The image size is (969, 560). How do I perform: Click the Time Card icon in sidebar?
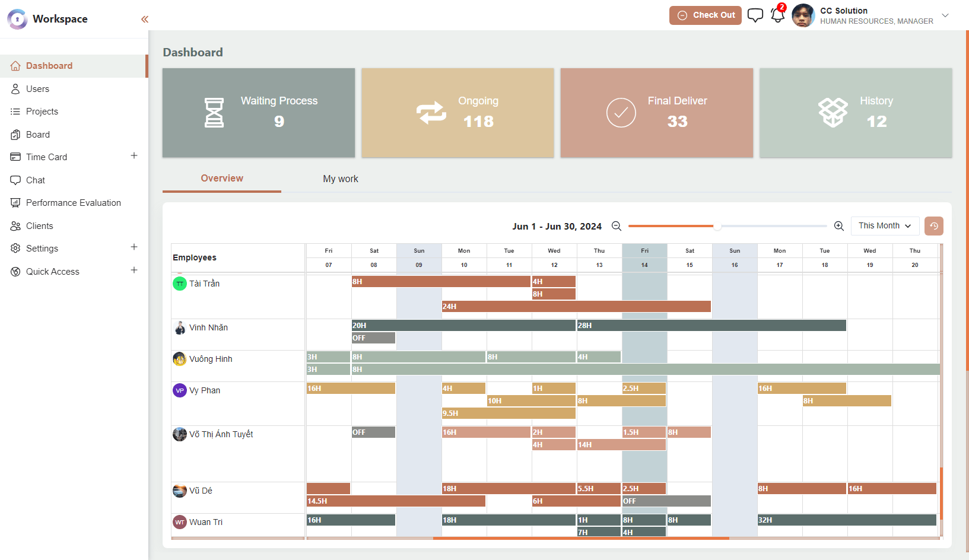15,157
